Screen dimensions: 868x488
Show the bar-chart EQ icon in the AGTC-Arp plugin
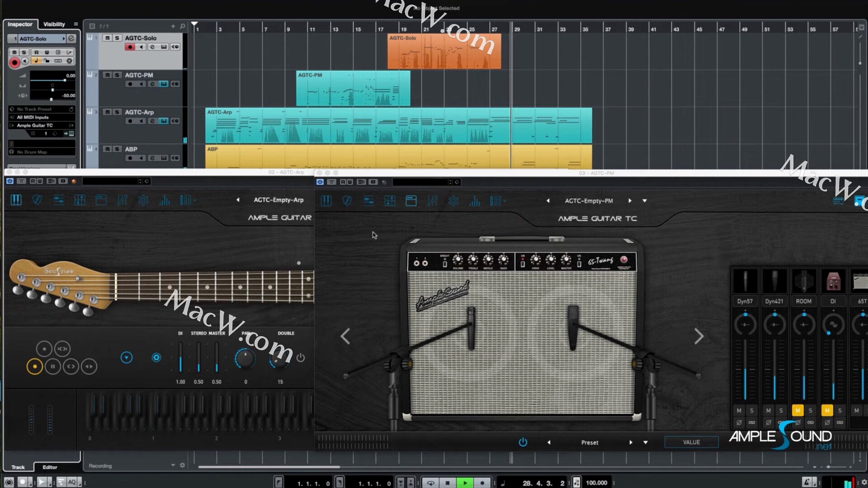click(165, 200)
